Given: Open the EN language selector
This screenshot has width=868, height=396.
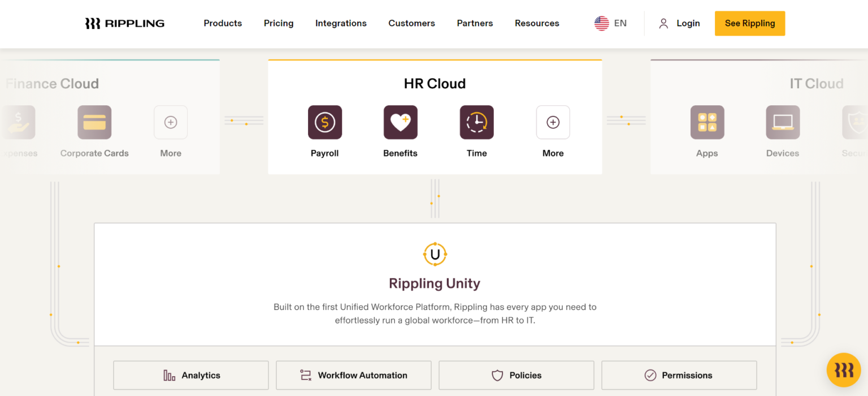Looking at the screenshot, I should (x=610, y=23).
